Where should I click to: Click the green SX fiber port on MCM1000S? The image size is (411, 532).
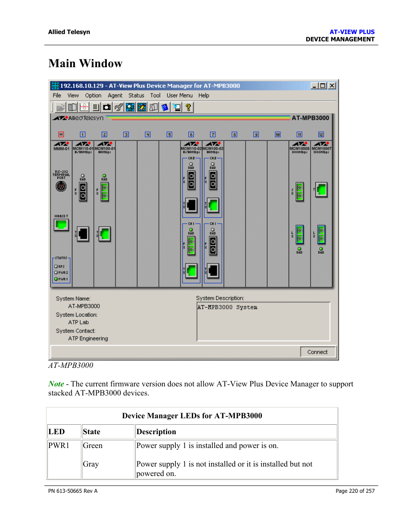pos(300,192)
